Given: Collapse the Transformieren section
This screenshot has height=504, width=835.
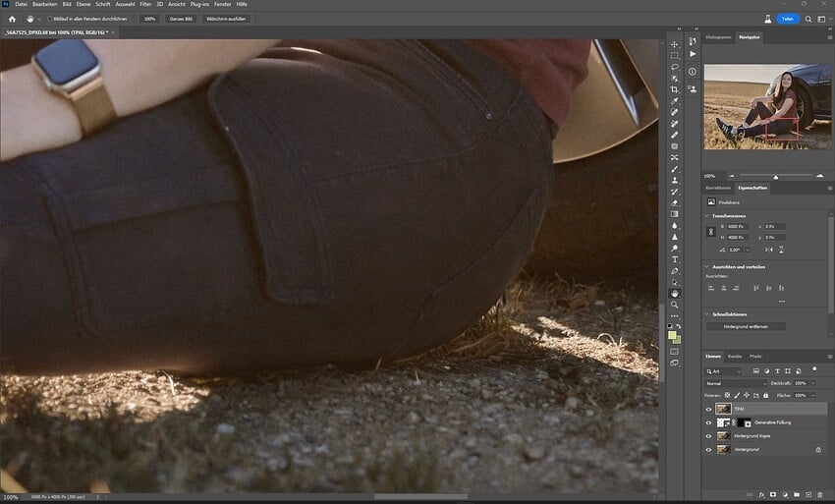Looking at the screenshot, I should (x=707, y=216).
